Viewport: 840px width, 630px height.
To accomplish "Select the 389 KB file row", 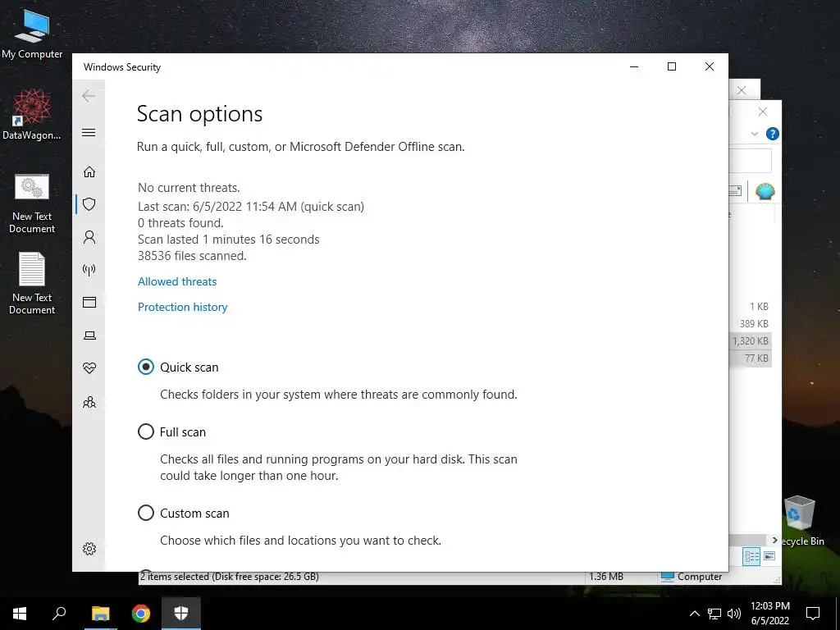I will pos(751,323).
